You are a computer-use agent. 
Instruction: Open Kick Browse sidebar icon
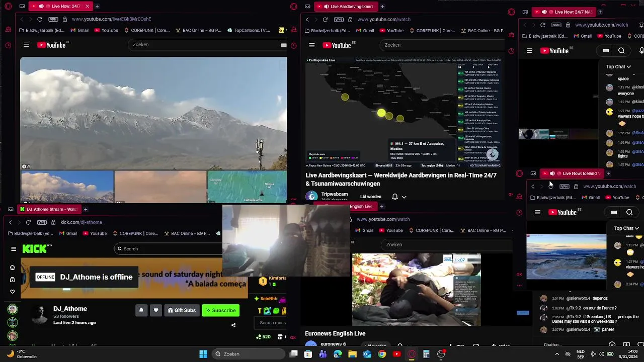(13, 280)
